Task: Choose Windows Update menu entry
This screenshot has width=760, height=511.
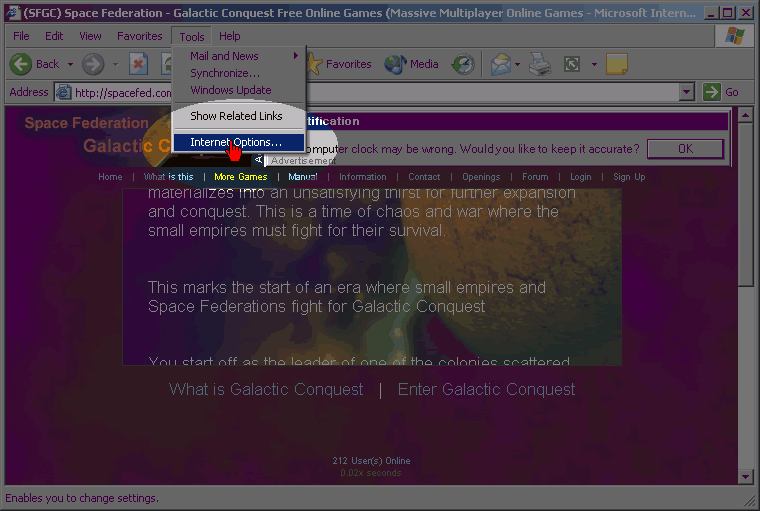Action: click(230, 90)
